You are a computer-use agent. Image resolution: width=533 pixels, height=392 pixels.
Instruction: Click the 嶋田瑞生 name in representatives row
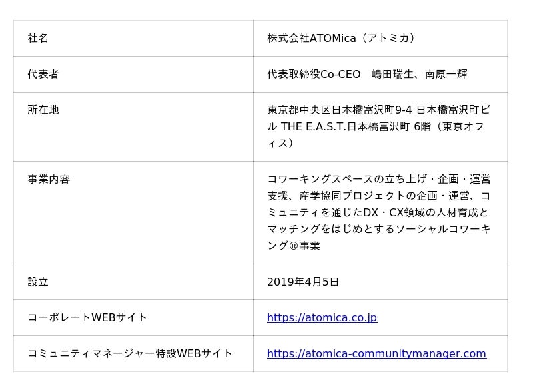[392, 74]
